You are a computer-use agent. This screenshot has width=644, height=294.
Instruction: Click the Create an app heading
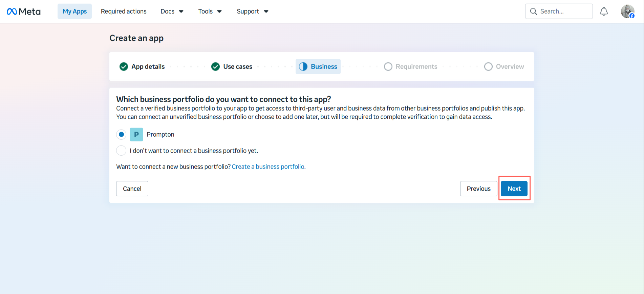coord(136,38)
